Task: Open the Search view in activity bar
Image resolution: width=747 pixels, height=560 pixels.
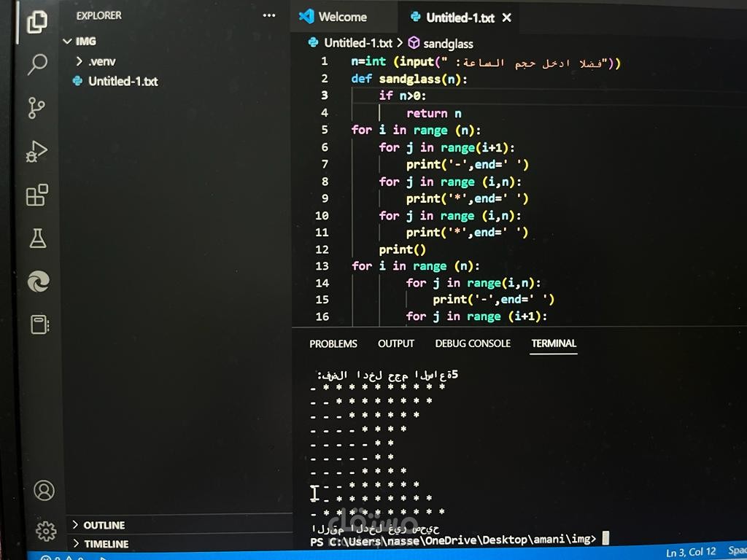Action: (x=36, y=64)
